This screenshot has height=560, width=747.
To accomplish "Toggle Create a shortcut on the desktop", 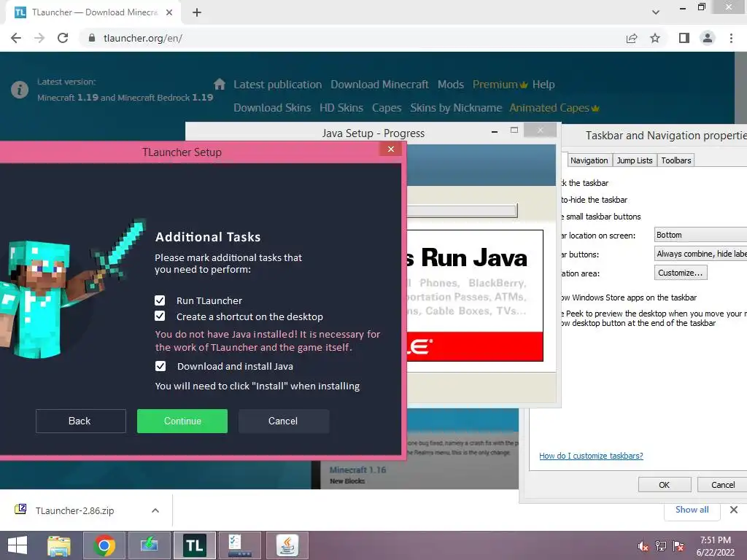I will [160, 316].
